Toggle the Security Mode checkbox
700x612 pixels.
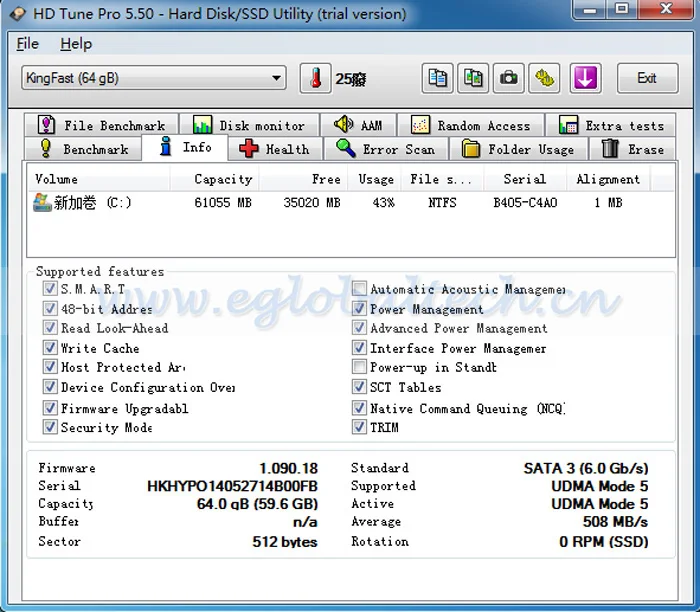coord(50,427)
